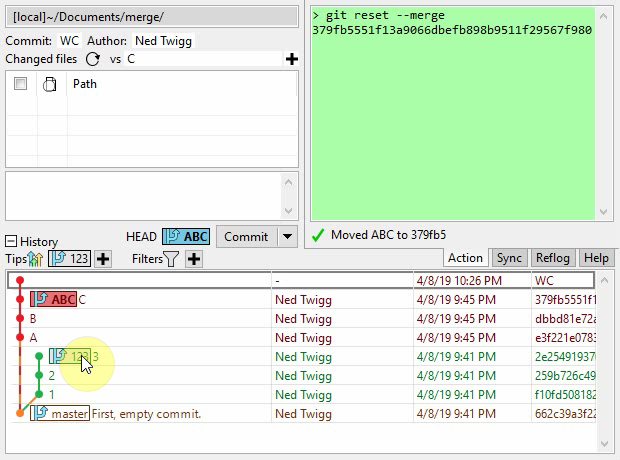
Task: Click the Filters funnel icon
Action: [171, 259]
